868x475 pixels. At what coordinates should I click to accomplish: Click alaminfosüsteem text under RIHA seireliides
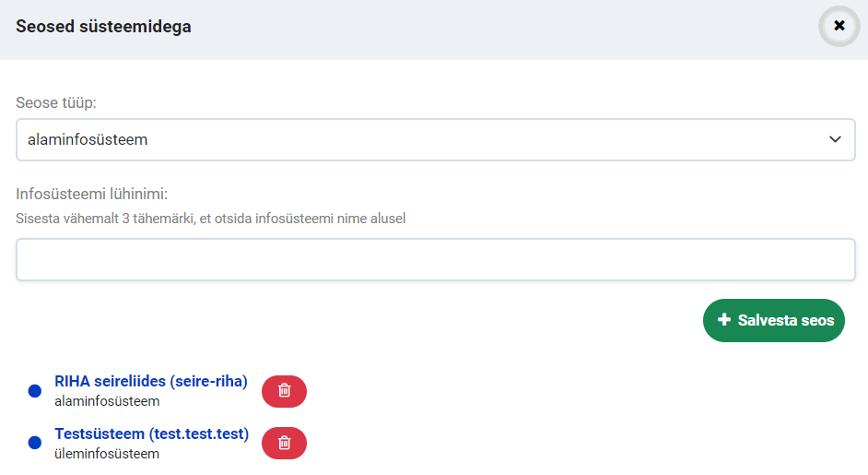pos(107,401)
